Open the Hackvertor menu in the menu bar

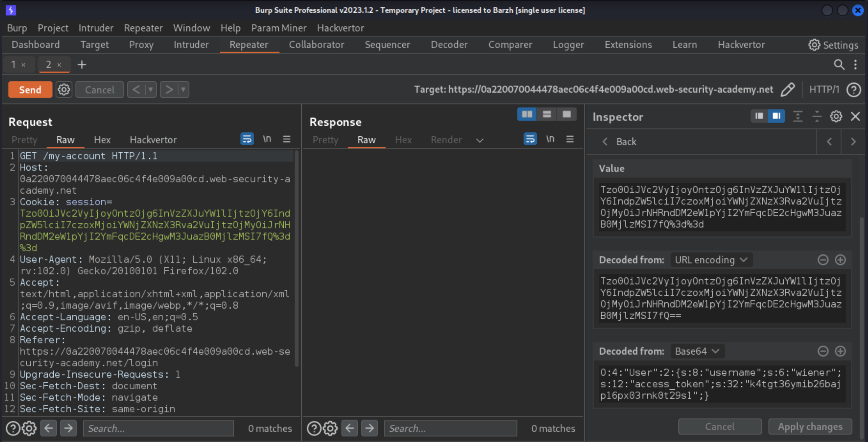(x=340, y=28)
